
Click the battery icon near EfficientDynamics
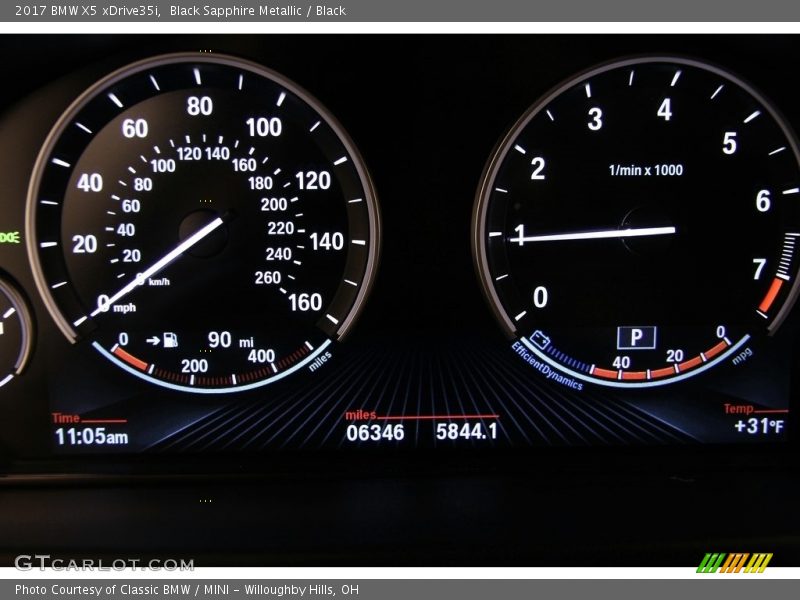click(539, 339)
